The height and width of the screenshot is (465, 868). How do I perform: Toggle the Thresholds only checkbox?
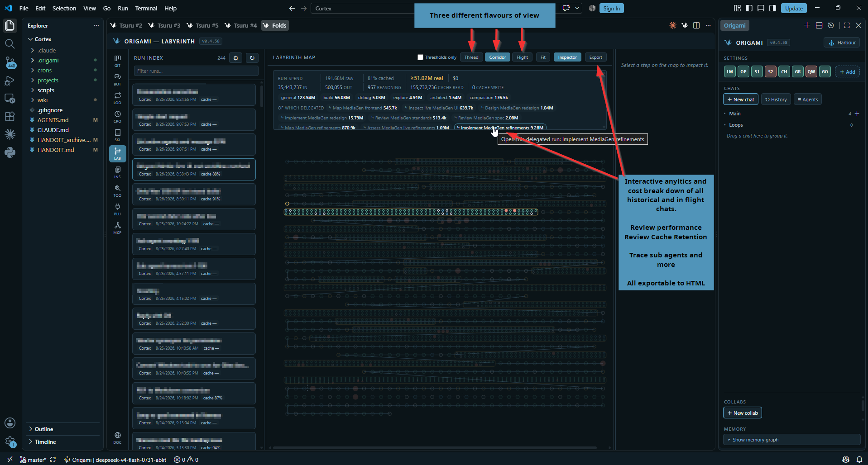click(x=420, y=57)
